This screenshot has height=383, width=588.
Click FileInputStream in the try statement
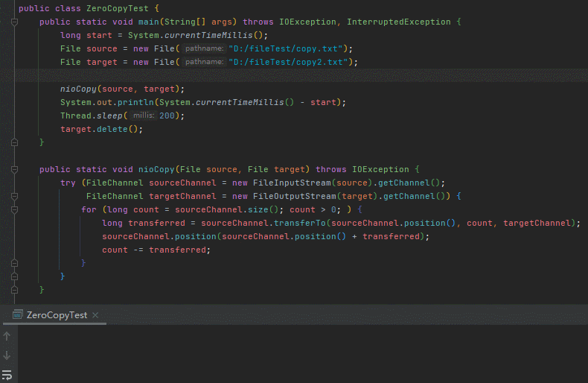[292, 183]
